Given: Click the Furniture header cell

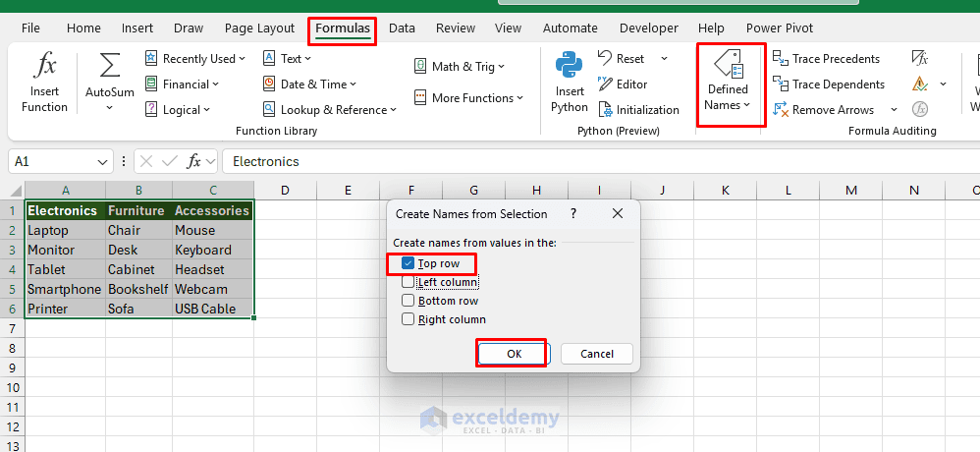Looking at the screenshot, I should point(138,210).
